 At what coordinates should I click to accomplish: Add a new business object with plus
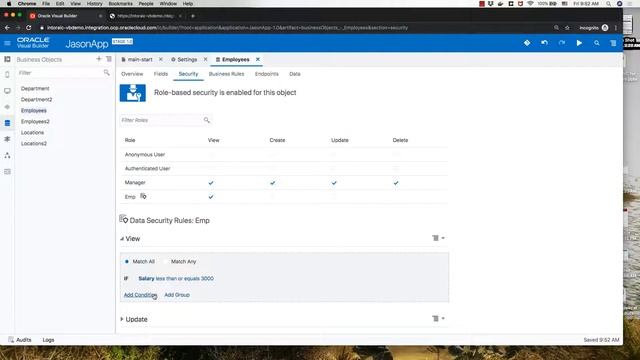point(99,59)
